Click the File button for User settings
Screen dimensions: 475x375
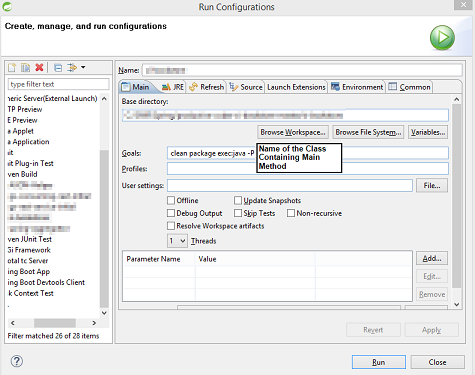coord(432,185)
